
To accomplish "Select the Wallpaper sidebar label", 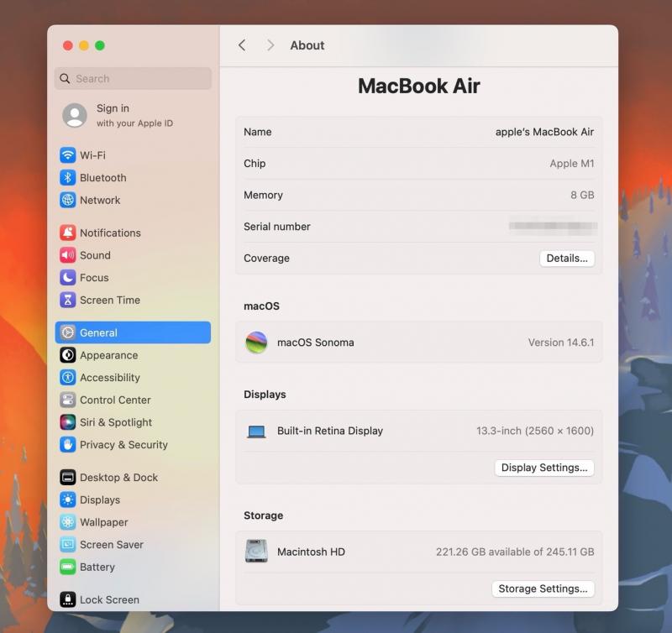I will 103,522.
